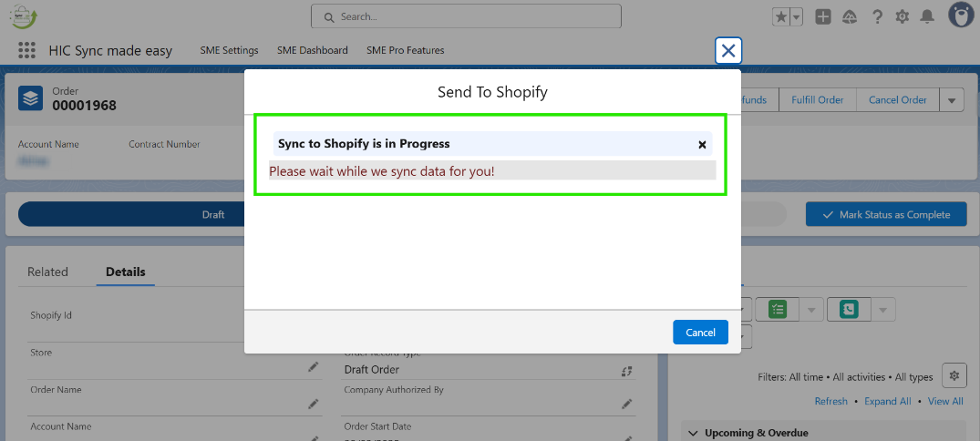Open more order actions dropdown
980x441 pixels.
951,100
